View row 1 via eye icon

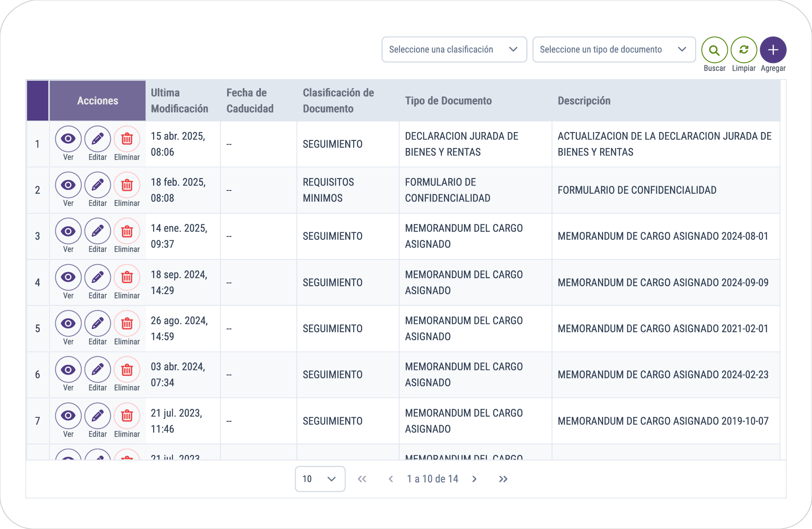click(x=68, y=139)
